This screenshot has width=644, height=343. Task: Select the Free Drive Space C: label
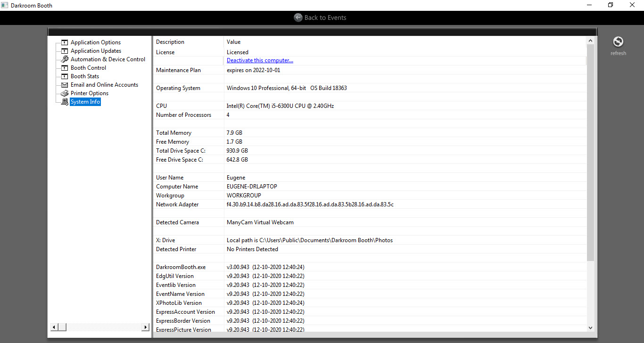pyautogui.click(x=180, y=160)
